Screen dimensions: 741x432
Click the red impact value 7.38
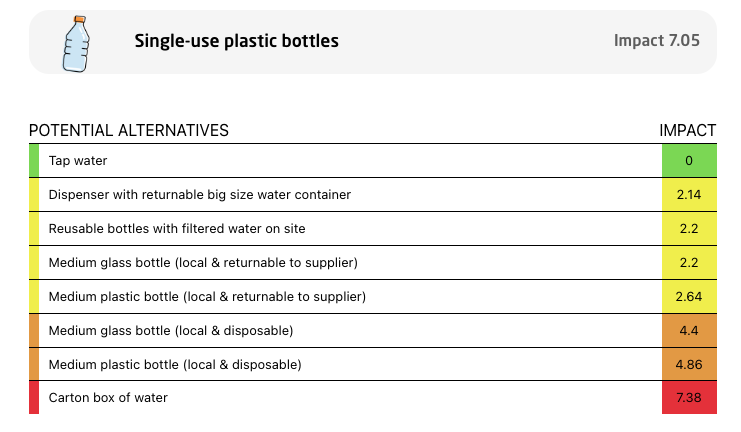tap(689, 397)
